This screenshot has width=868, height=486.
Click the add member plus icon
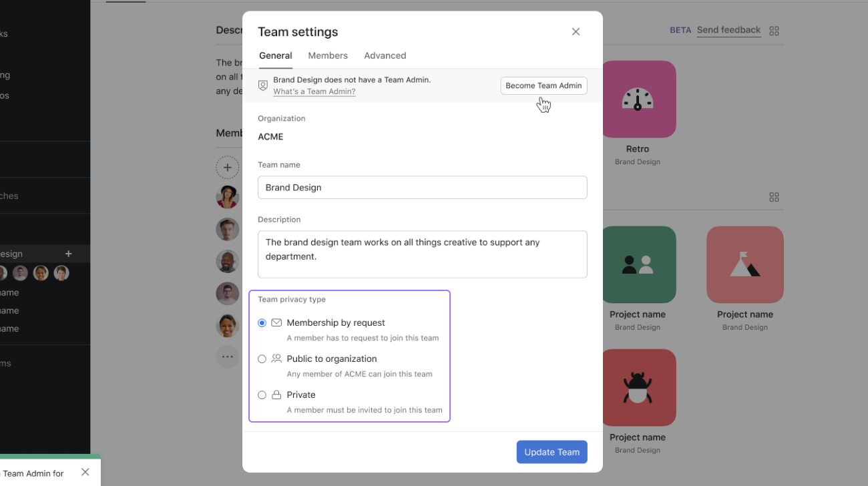(227, 168)
